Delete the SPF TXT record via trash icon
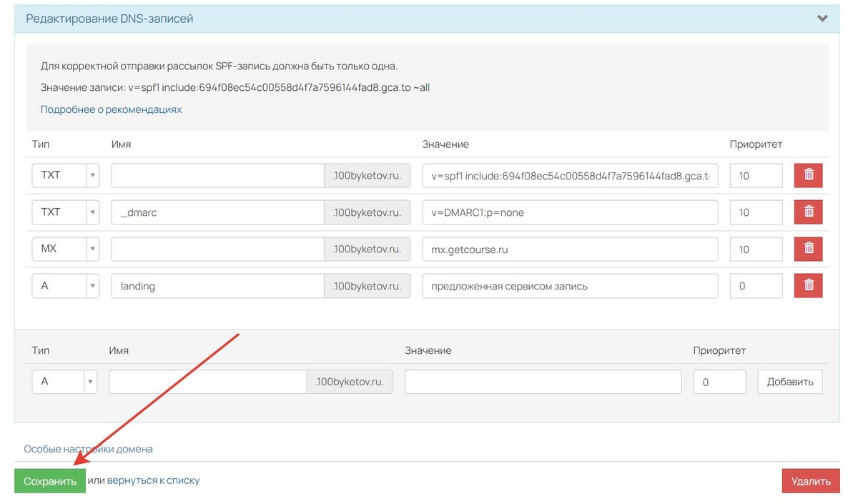 [x=809, y=175]
